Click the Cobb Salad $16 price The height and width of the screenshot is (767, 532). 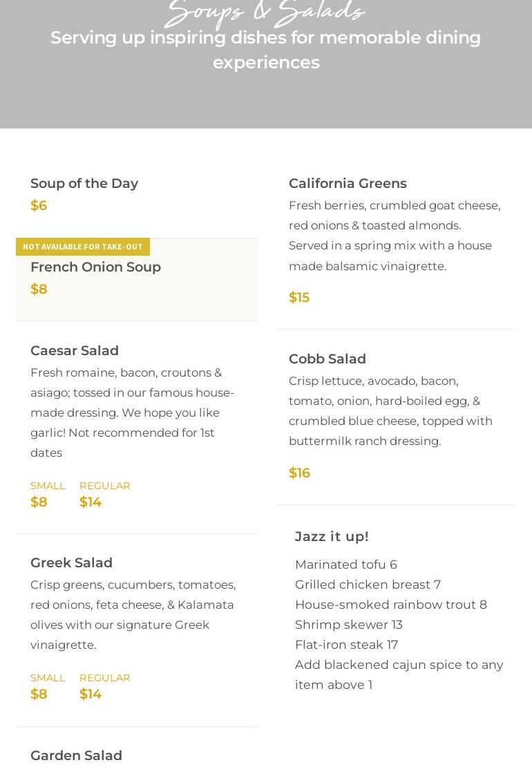(300, 473)
